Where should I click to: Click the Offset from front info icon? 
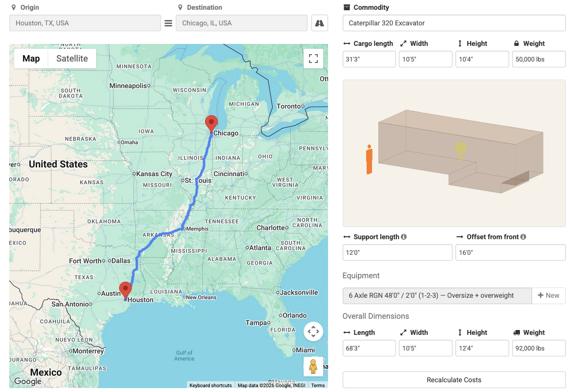tap(523, 237)
